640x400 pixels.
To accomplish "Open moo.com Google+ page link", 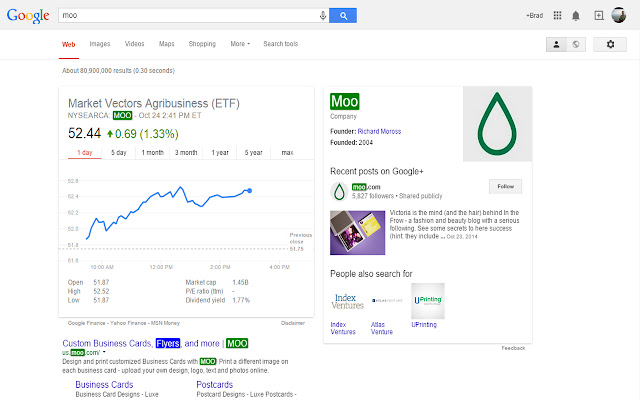I will click(x=366, y=187).
